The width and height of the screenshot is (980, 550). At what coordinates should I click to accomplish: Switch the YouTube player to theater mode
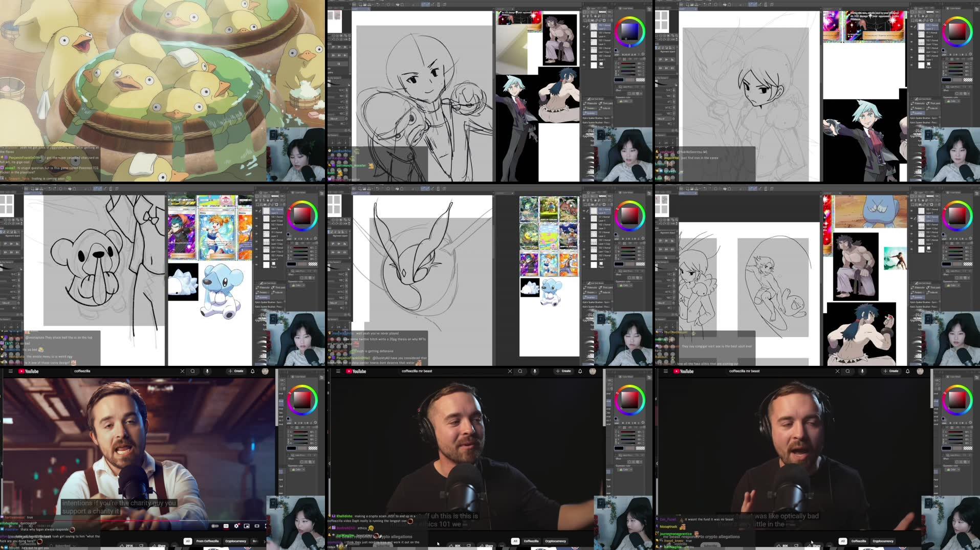coord(257,526)
